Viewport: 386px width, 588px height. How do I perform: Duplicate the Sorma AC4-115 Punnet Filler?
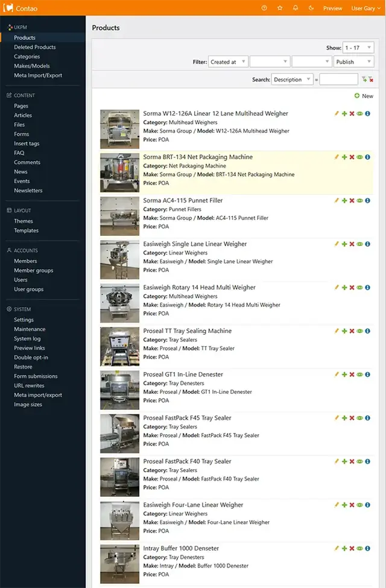click(x=344, y=200)
